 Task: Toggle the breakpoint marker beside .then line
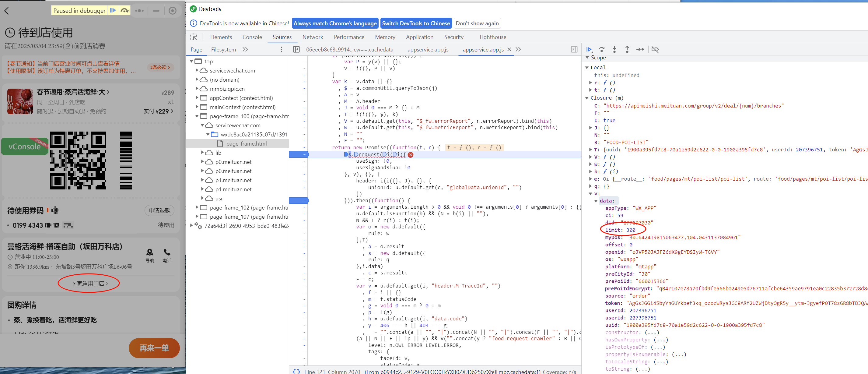click(299, 201)
